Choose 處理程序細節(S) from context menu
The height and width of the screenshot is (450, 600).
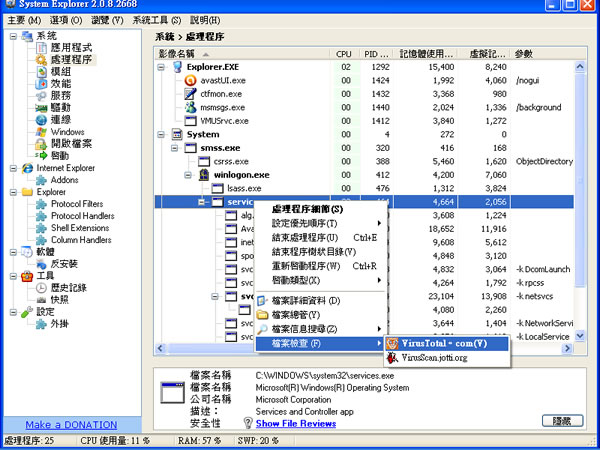321,209
